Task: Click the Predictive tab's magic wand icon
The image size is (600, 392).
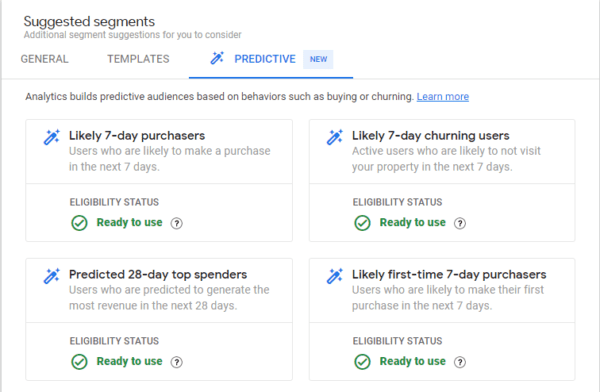Action: pyautogui.click(x=217, y=58)
